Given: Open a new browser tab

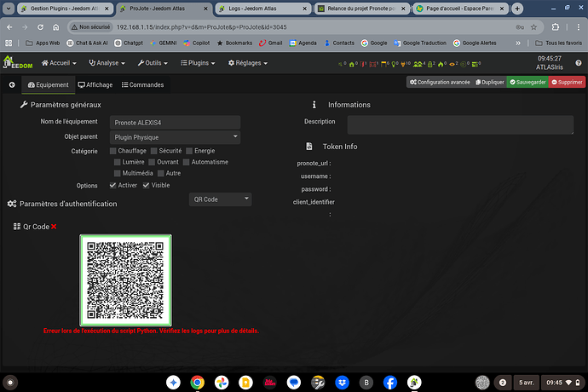Looking at the screenshot, I should coord(517,9).
